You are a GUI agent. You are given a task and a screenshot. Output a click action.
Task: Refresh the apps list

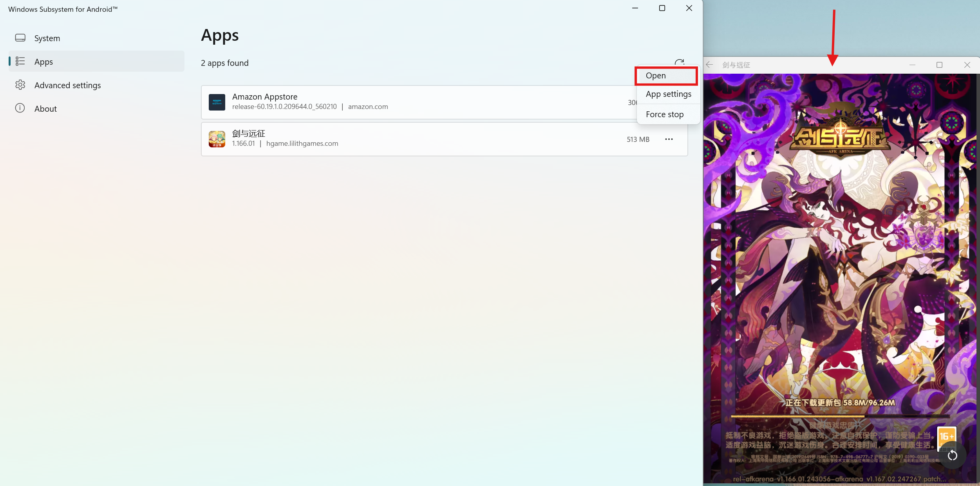click(680, 62)
